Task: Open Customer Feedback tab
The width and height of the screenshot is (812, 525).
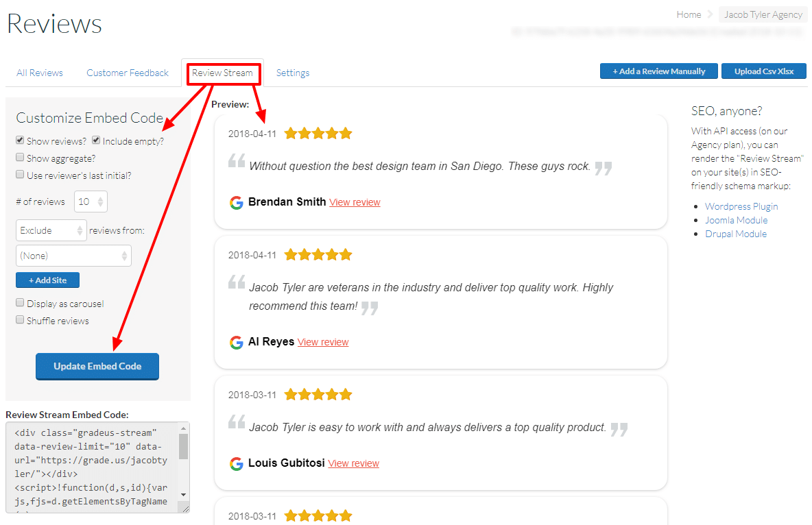Action: click(128, 73)
